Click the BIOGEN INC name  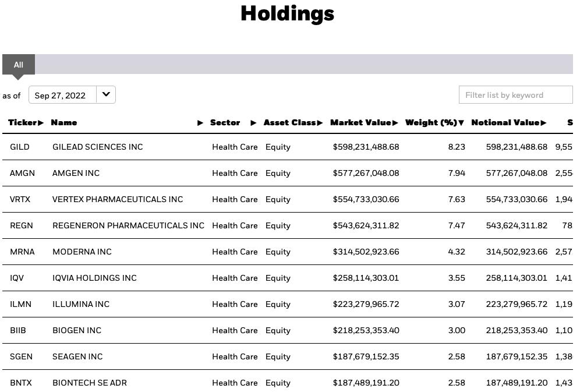77,331
